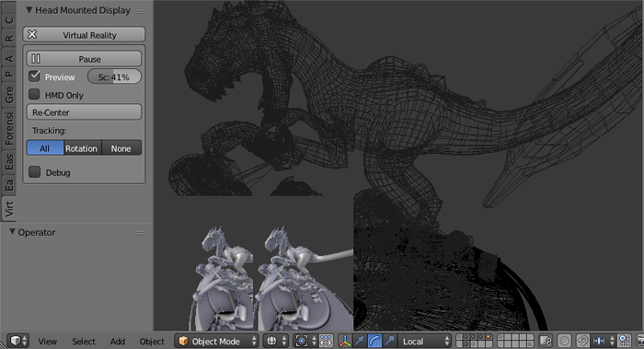
Task: Click the 3D View editor type icon
Action: click(x=17, y=341)
